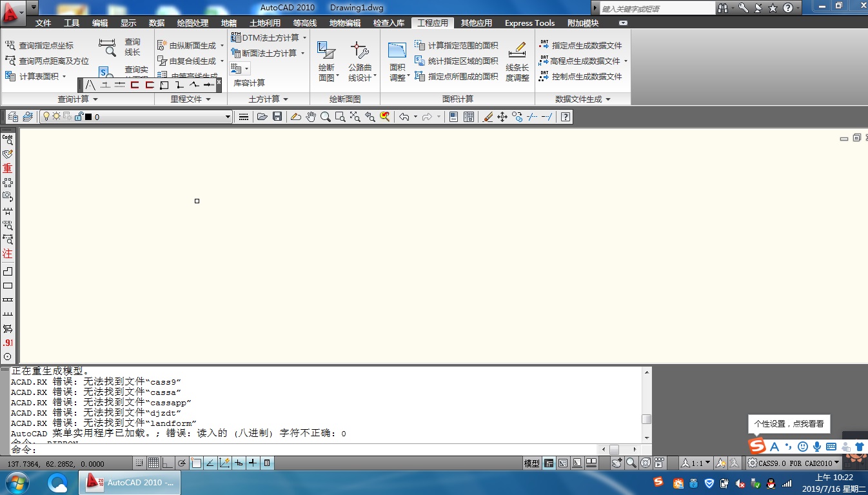Viewport: 868px width, 495px height.
Task: Expand 土方计算 panel title
Action: pos(268,99)
